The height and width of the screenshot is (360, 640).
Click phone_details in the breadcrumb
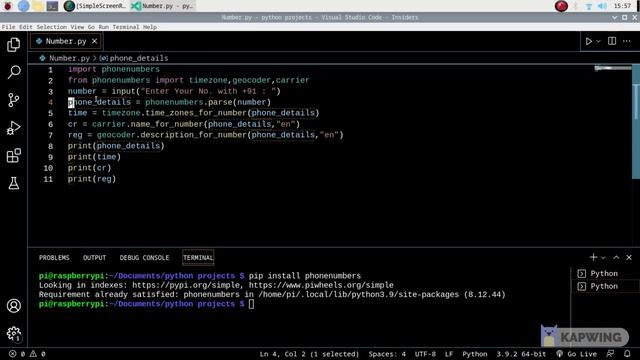[x=139, y=58]
